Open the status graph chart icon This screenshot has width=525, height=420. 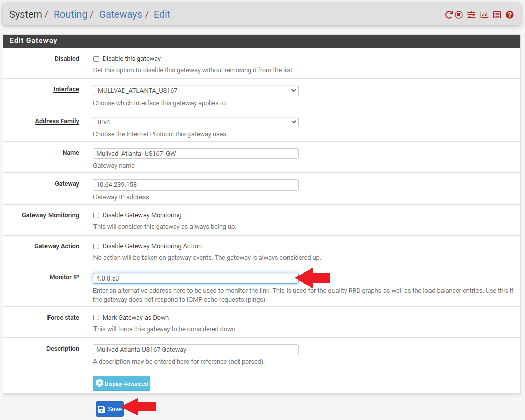pos(484,14)
